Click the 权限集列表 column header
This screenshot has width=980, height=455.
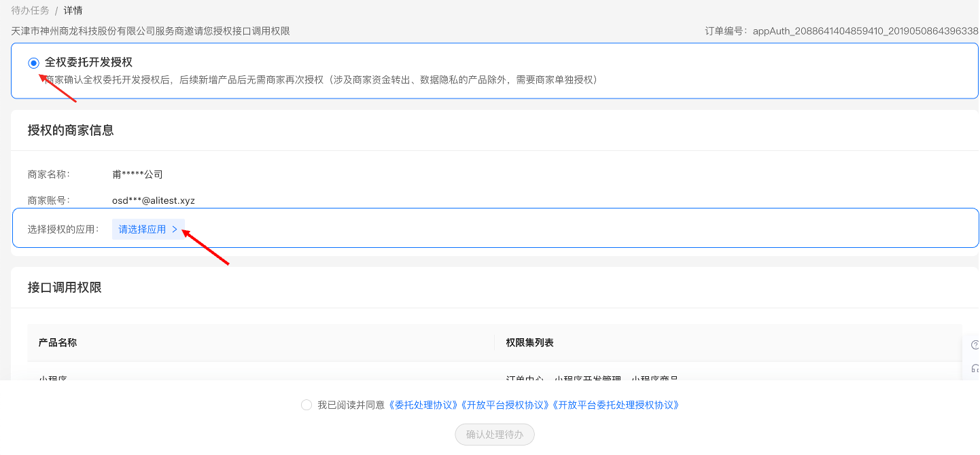click(x=529, y=343)
